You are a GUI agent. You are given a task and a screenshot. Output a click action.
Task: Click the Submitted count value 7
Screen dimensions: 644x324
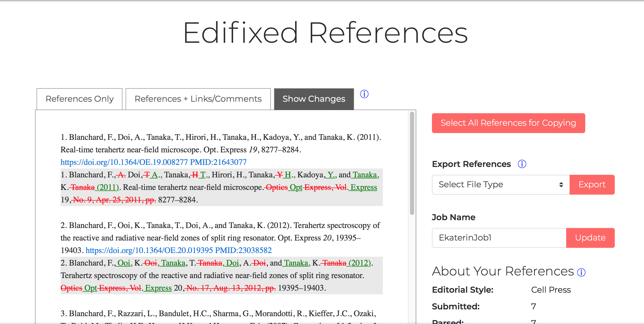pos(533,307)
